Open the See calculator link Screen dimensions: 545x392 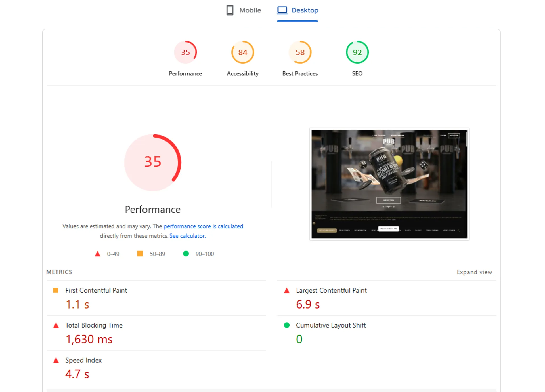pos(187,236)
